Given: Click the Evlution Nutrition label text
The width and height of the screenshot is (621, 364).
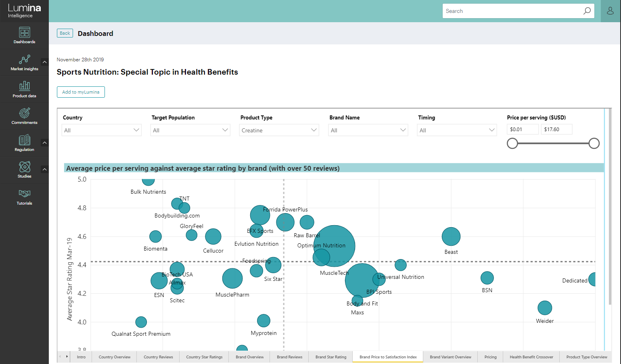Looking at the screenshot, I should point(256,244).
